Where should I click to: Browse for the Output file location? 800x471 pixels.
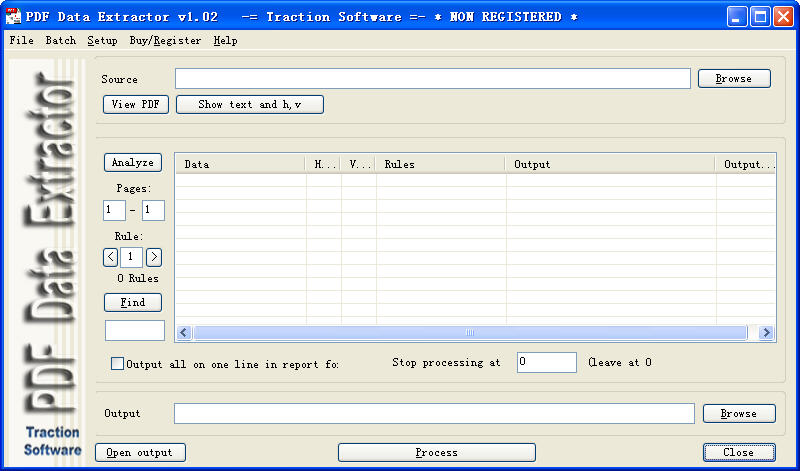[x=738, y=413]
